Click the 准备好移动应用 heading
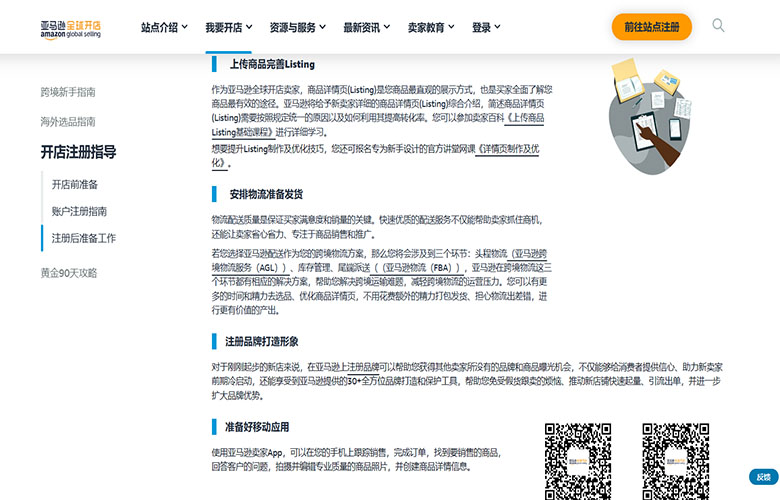The width and height of the screenshot is (780, 500). coord(257,427)
